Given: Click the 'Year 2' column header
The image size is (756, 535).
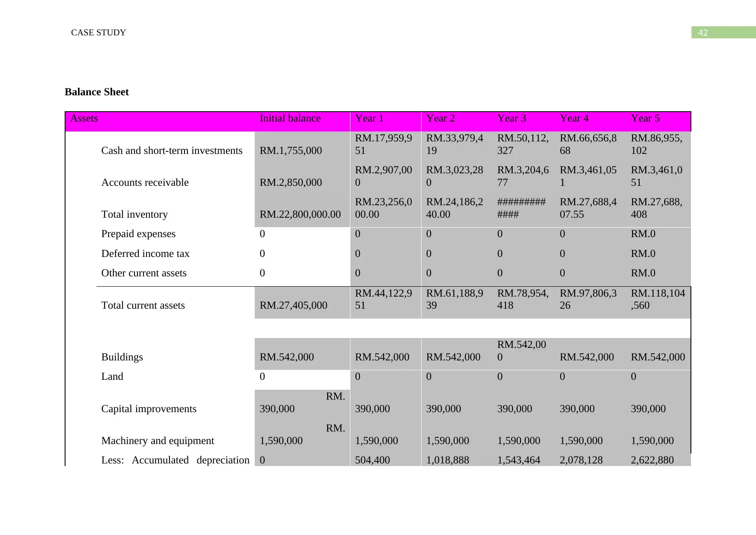Looking at the screenshot, I should click(x=440, y=118).
